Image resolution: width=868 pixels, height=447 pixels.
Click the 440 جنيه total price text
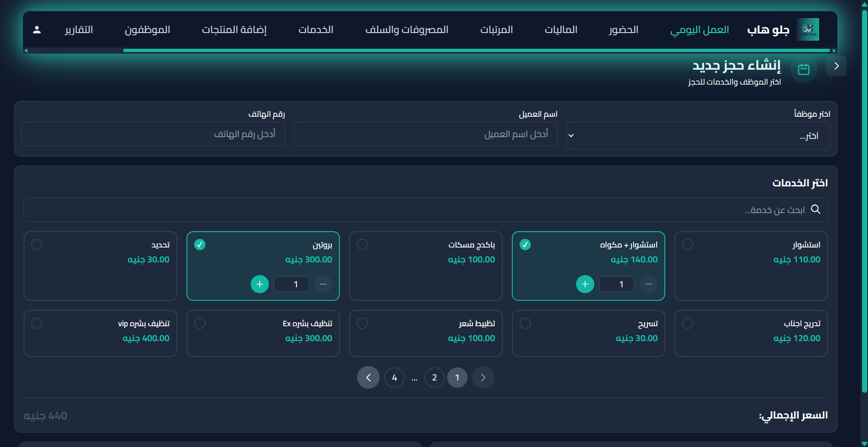(x=45, y=416)
